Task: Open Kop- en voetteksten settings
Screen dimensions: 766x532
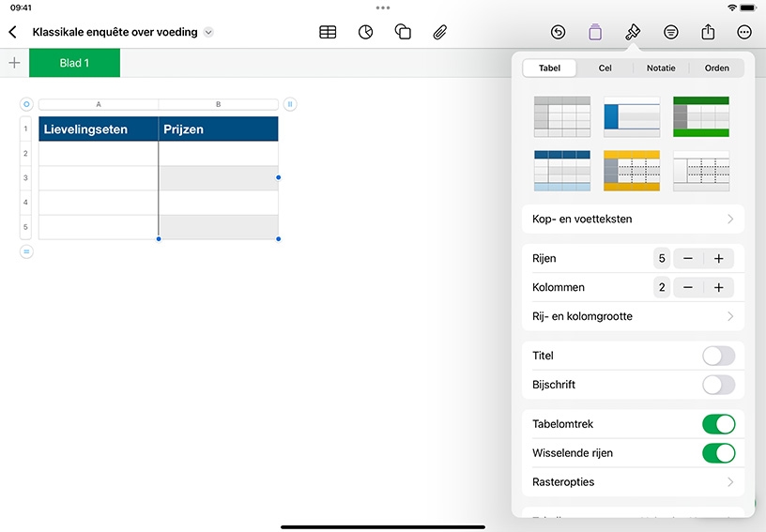Action: coord(633,219)
